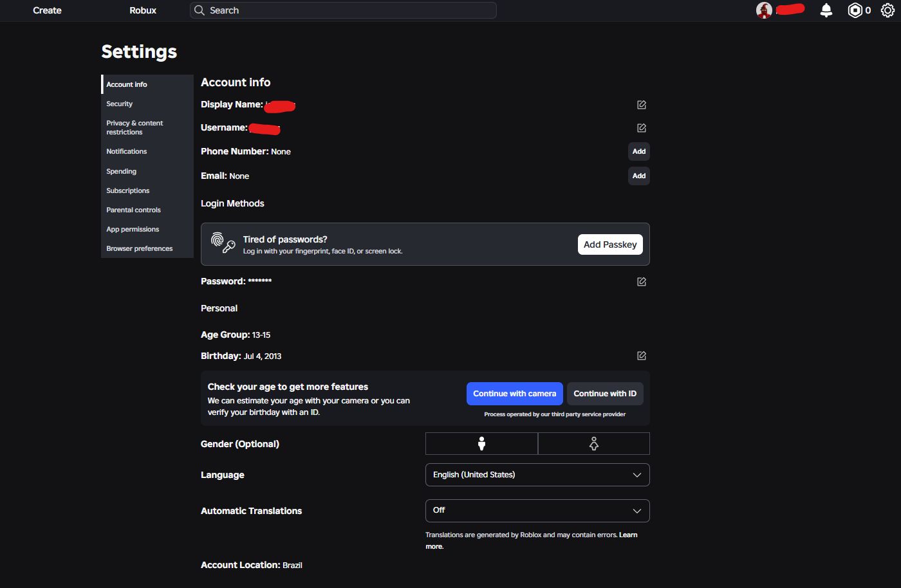The height and width of the screenshot is (588, 901).
Task: Edit the Birthday with pencil icon
Action: (642, 356)
